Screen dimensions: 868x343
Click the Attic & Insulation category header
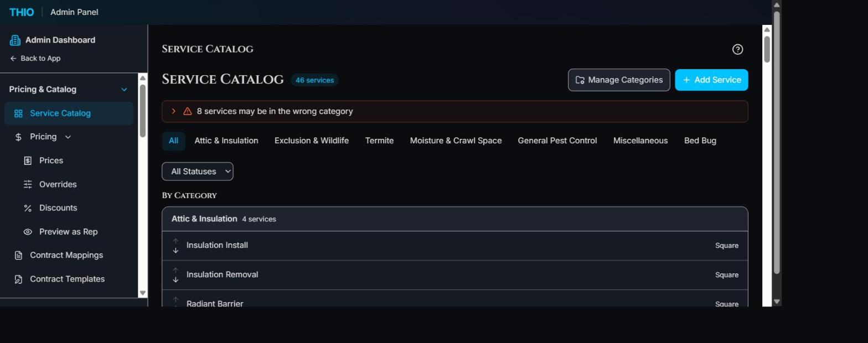454,219
